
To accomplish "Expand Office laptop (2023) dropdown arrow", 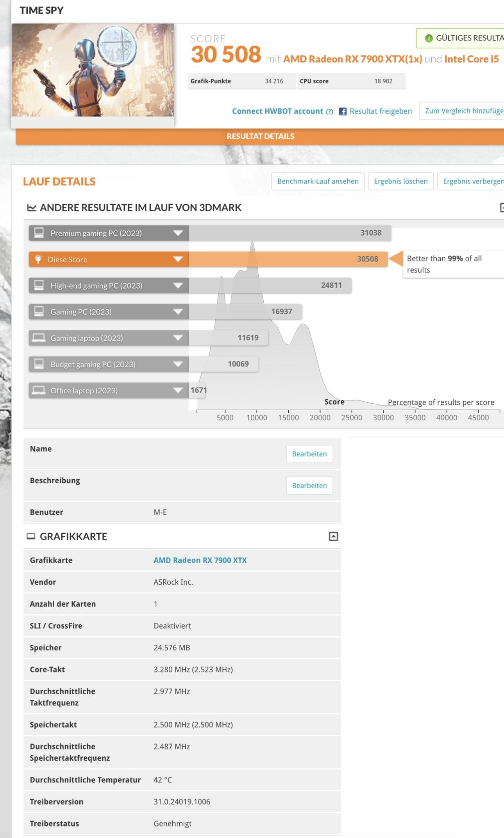I will tap(178, 390).
